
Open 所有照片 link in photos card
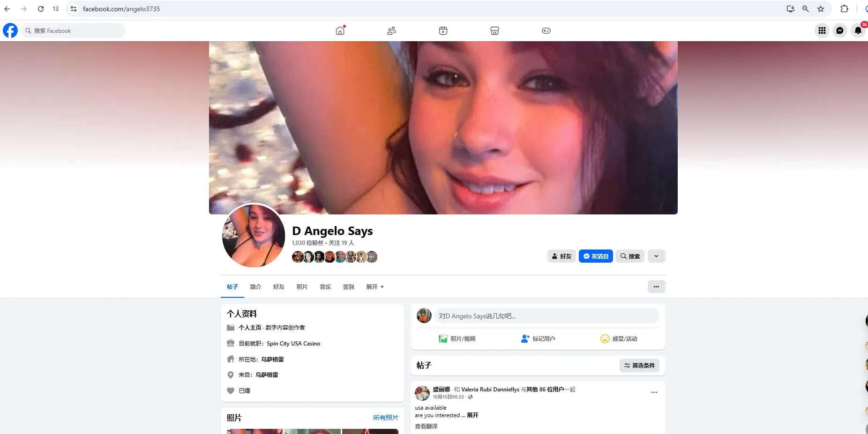(x=386, y=418)
